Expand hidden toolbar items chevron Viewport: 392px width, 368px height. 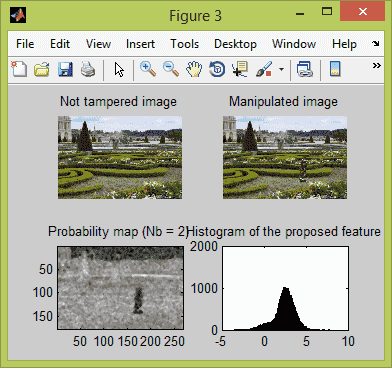coord(377,65)
